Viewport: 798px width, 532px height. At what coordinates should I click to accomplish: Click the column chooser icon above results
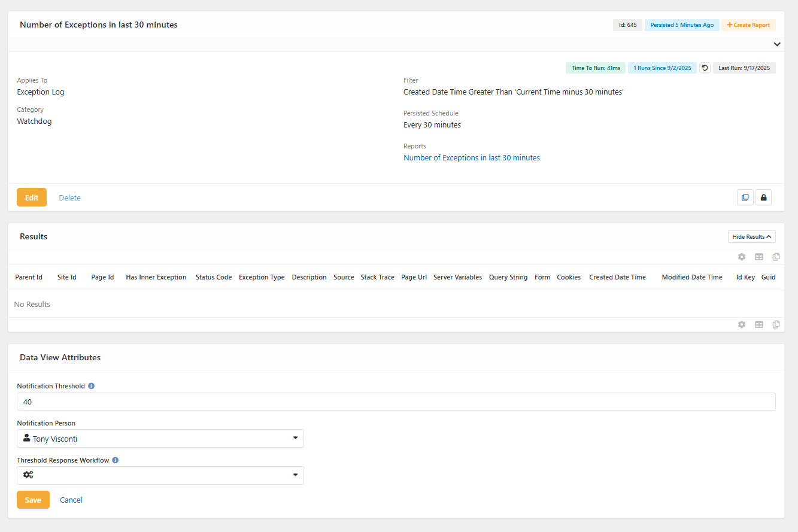pyautogui.click(x=759, y=257)
